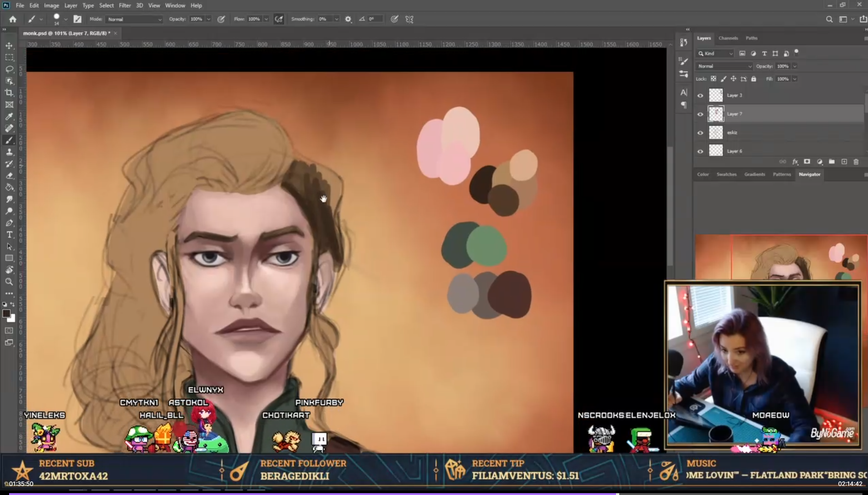Select the History Brush tool
The width and height of the screenshot is (868, 495).
coord(9,164)
